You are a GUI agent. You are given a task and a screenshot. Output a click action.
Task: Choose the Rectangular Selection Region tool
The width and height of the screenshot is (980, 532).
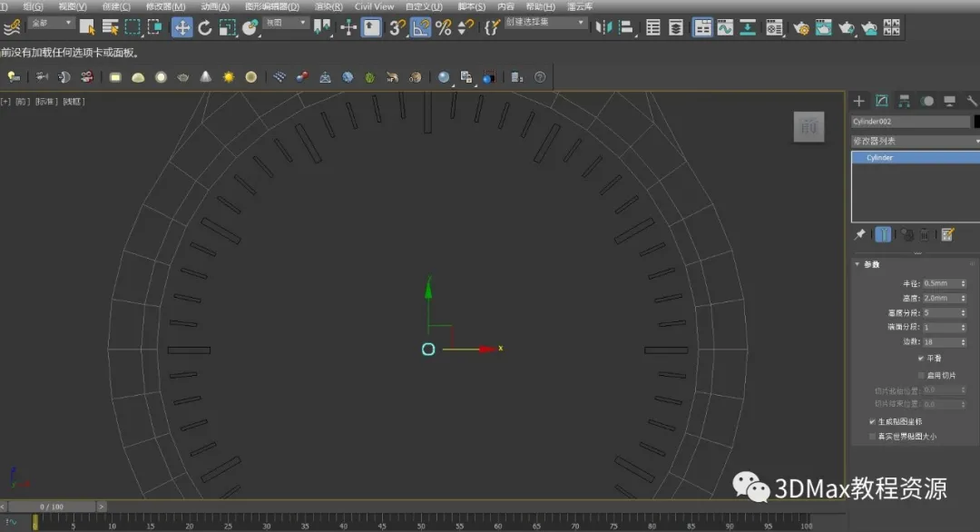[132, 27]
